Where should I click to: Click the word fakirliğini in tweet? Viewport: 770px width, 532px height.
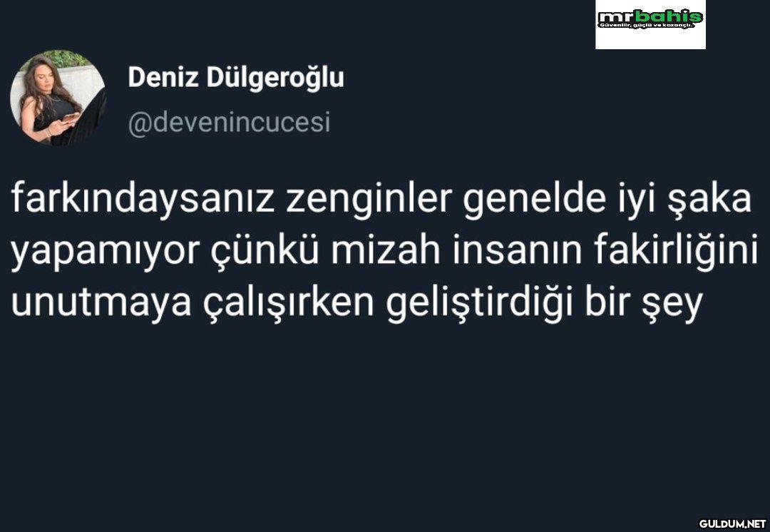[x=676, y=252]
